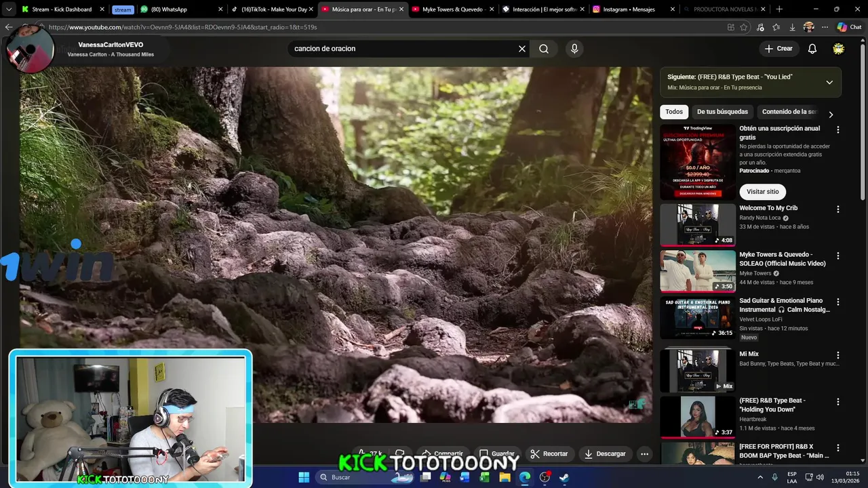The width and height of the screenshot is (868, 488).
Task: Go back with the browser back arrow
Action: click(x=9, y=27)
